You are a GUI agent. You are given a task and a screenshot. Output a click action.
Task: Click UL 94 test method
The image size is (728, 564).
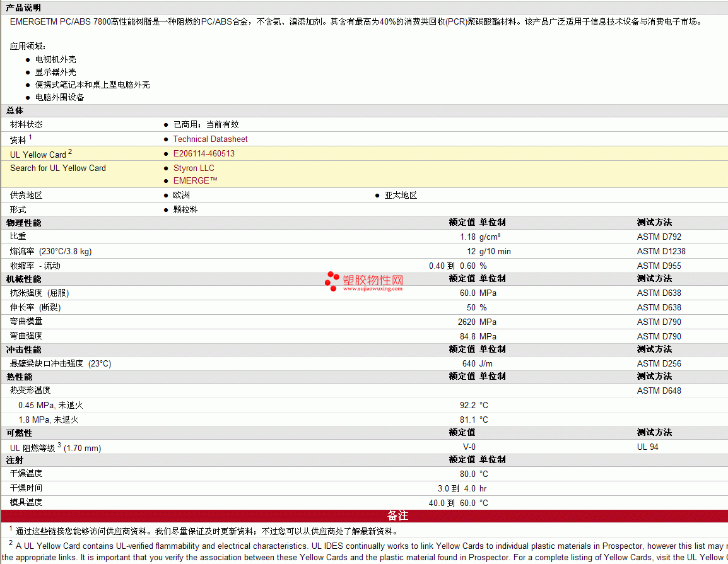point(647,447)
